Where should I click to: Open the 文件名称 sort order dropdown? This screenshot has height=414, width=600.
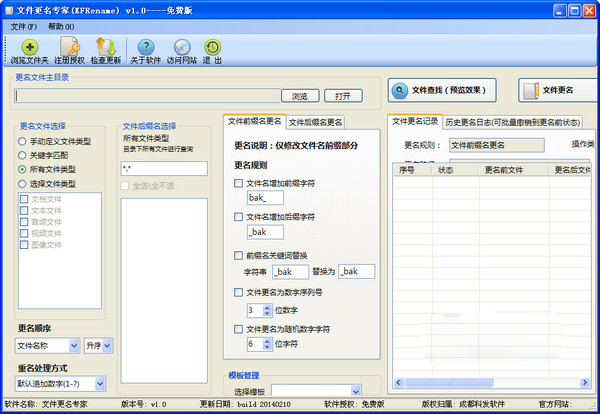tap(47, 345)
